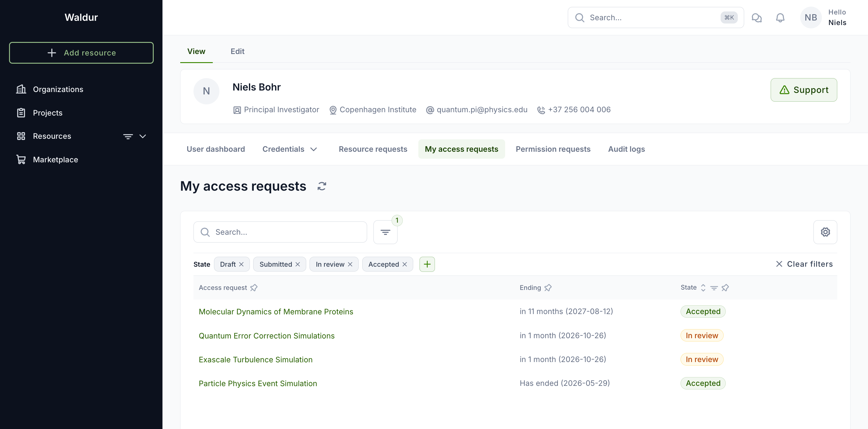Click the N profile avatar
This screenshot has height=429, width=868.
click(206, 91)
